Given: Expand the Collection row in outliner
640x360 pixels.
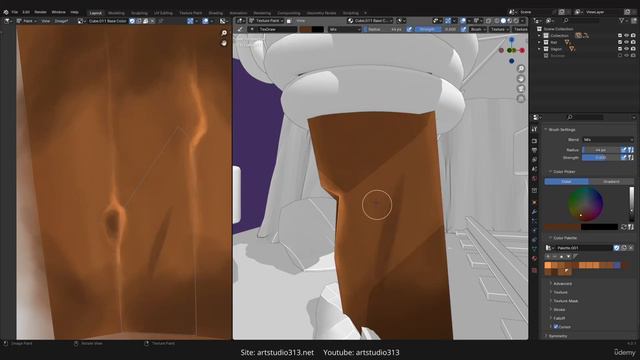Looking at the screenshot, I should coord(539,36).
